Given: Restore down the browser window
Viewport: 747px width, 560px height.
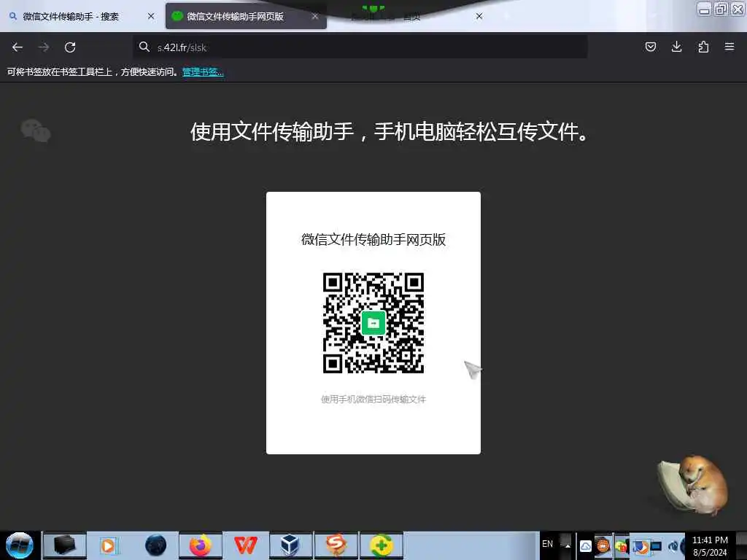Looking at the screenshot, I should (721, 9).
